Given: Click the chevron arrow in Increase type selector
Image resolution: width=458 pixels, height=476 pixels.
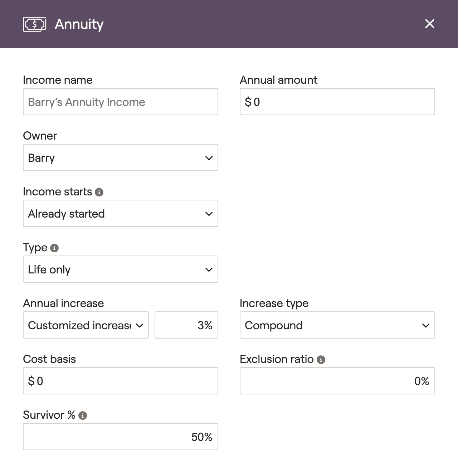Looking at the screenshot, I should pos(426,325).
